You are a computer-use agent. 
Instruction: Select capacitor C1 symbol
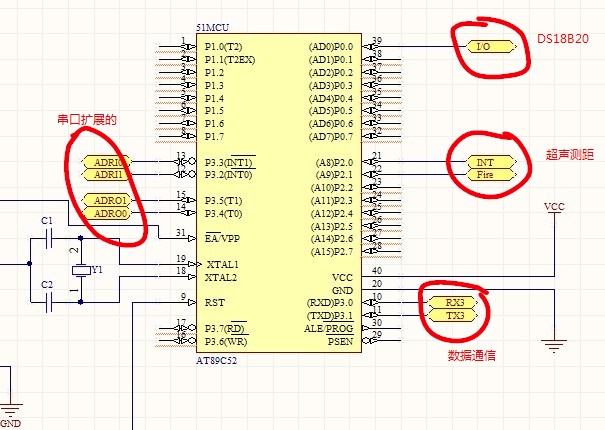(x=49, y=238)
